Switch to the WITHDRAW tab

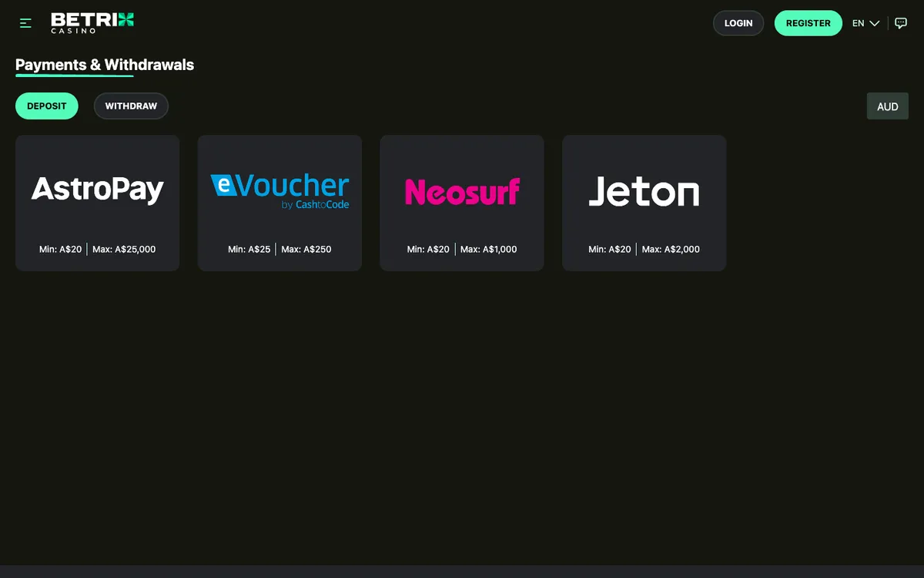[131, 106]
